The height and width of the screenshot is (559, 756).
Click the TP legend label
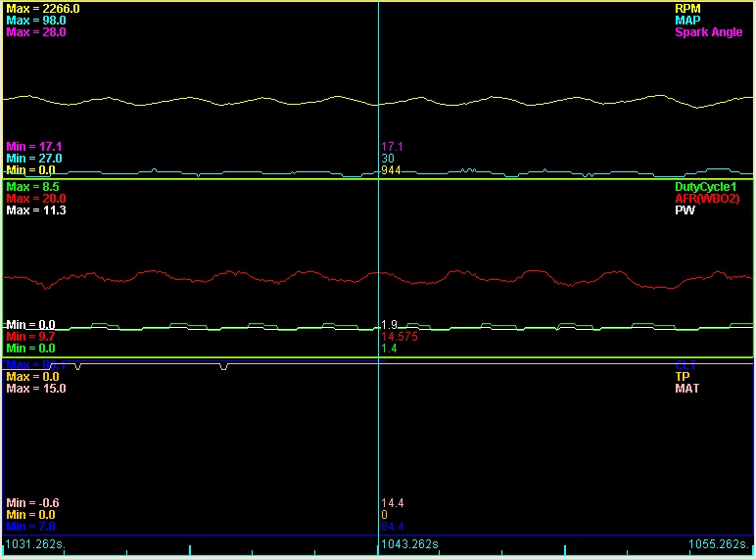click(x=682, y=376)
